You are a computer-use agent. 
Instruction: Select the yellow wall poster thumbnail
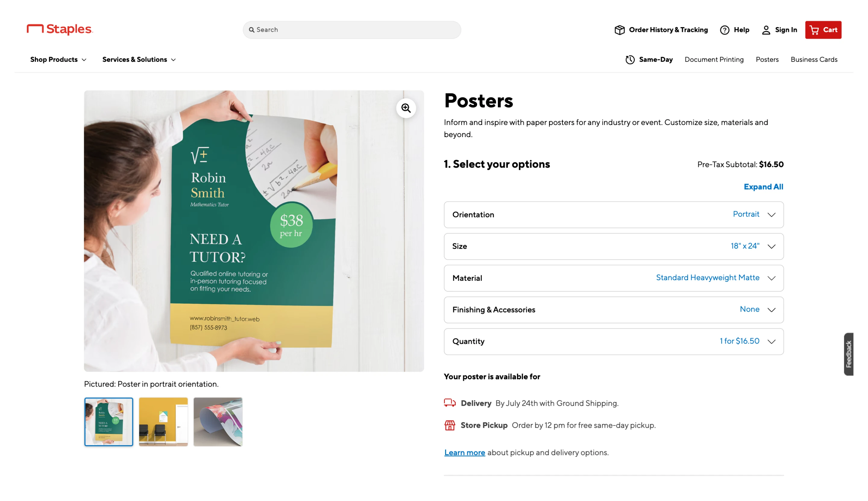coord(163,421)
